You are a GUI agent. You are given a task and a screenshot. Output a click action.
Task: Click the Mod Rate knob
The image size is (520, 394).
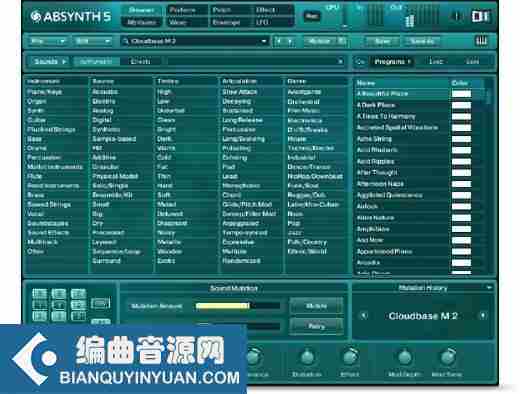pyautogui.click(x=448, y=357)
